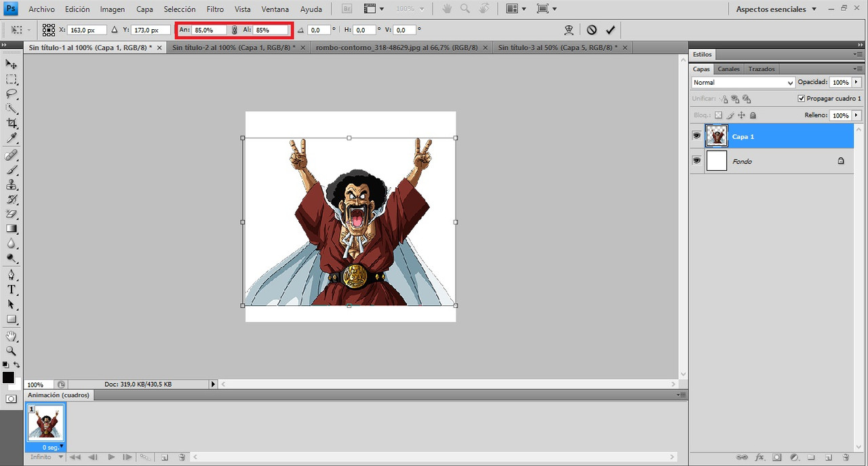The width and height of the screenshot is (868, 466).
Task: Open the Infinito loop options dropdown
Action: coord(46,457)
